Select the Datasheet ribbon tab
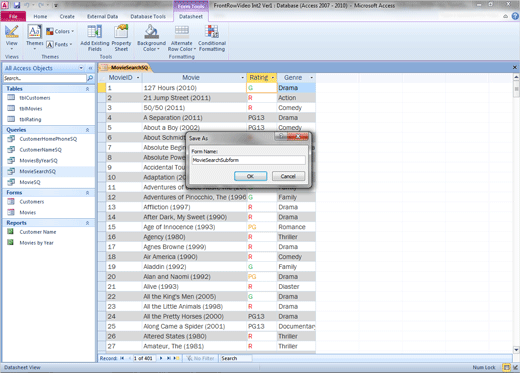Screen dimensions: 520x373 click(x=191, y=16)
